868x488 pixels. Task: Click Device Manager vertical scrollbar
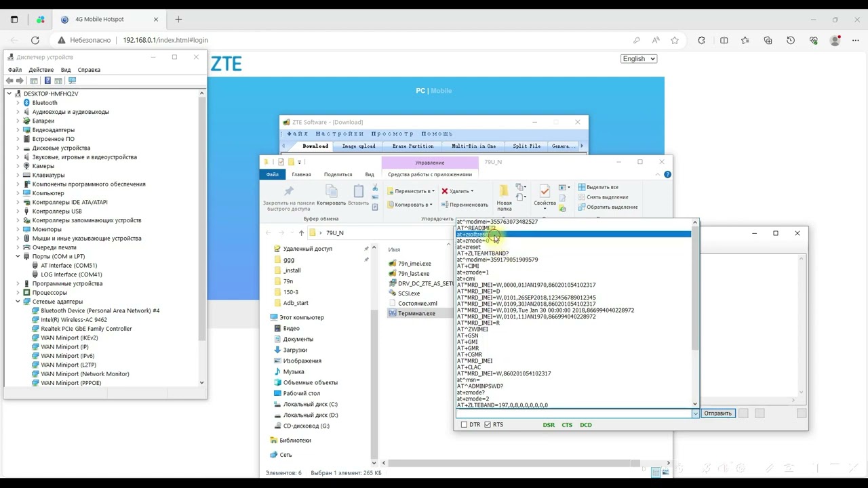click(201, 237)
